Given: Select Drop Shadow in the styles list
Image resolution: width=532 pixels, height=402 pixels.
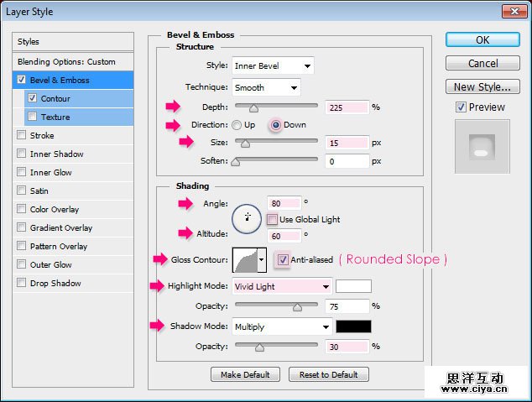Looking at the screenshot, I should (x=55, y=283).
